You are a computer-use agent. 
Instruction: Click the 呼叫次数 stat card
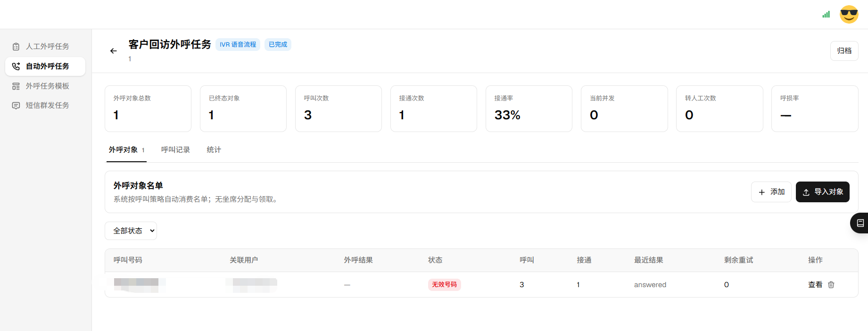(x=339, y=108)
